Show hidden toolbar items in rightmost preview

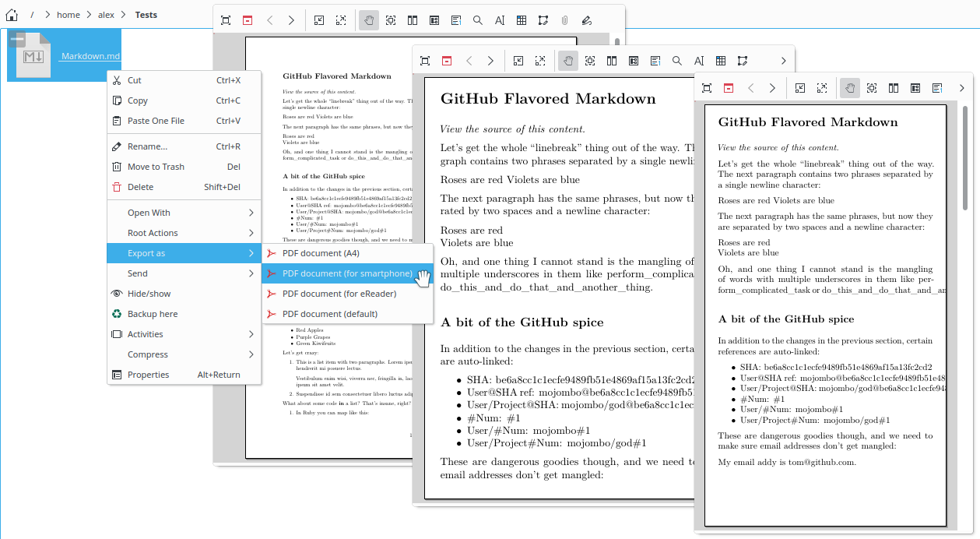coord(962,88)
